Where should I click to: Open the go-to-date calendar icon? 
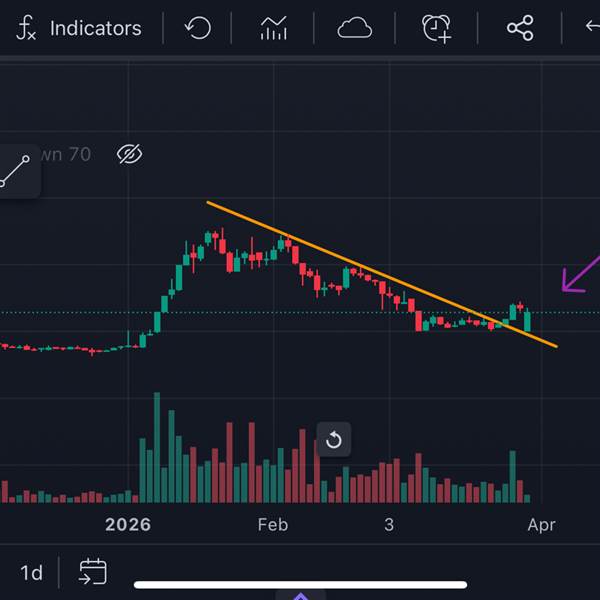click(x=93, y=572)
